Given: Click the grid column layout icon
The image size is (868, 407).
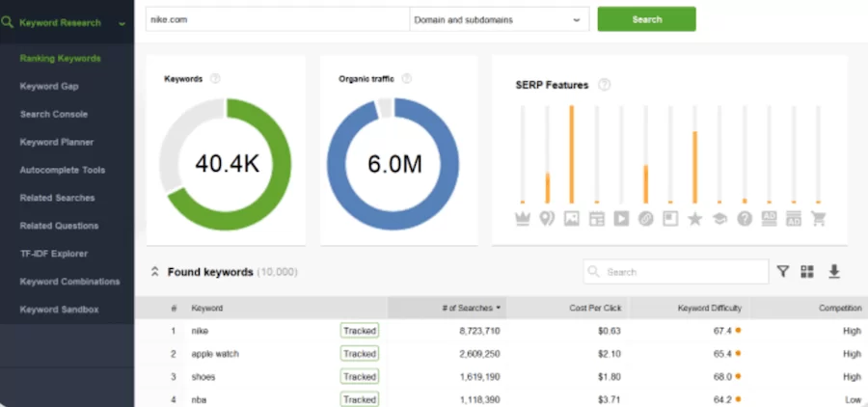Looking at the screenshot, I should (807, 271).
